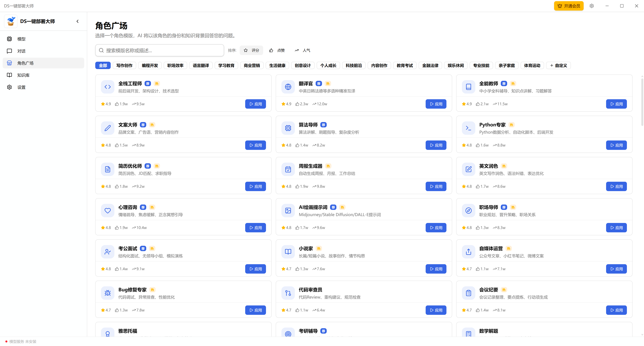Click the 算法导师 chip icon
The image size is (644, 346).
tap(288, 128)
